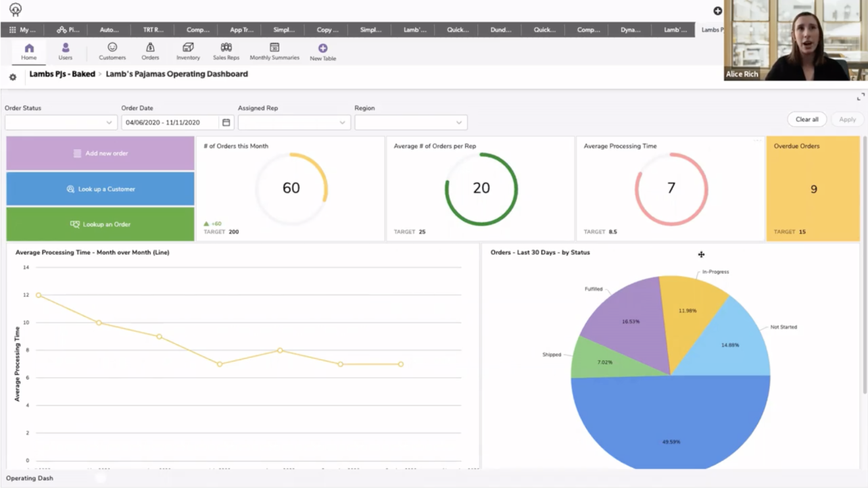Open the Order Status dropdown
Viewport: 868px width, 488px height.
tap(60, 122)
